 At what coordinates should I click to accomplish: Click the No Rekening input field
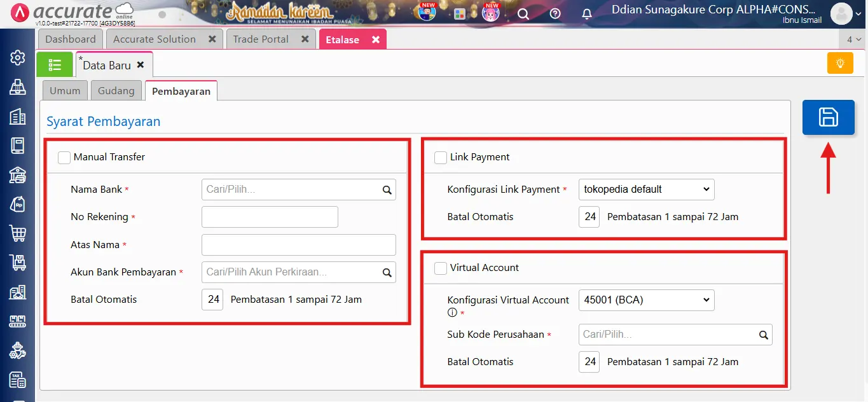pos(269,216)
